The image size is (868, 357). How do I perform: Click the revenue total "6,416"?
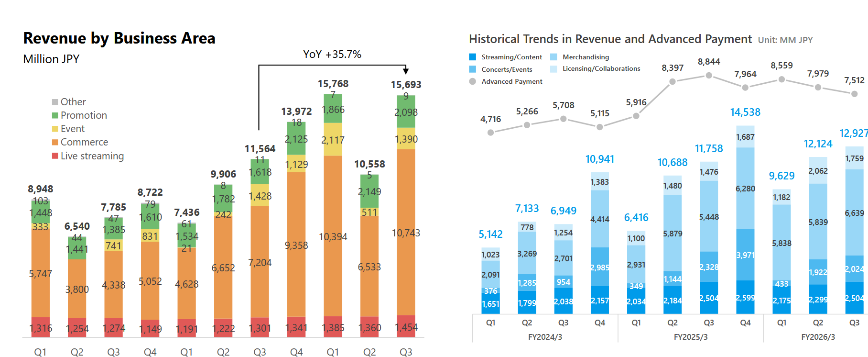click(636, 218)
